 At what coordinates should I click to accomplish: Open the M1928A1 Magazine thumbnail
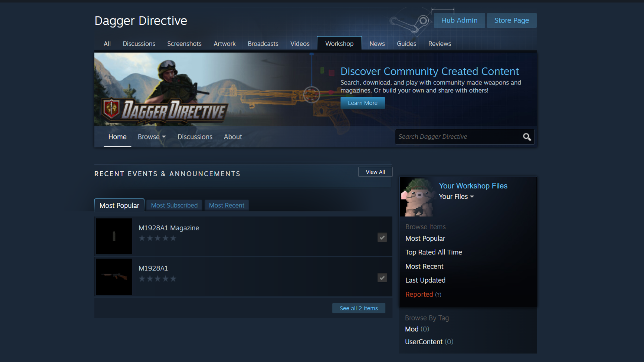[114, 236]
